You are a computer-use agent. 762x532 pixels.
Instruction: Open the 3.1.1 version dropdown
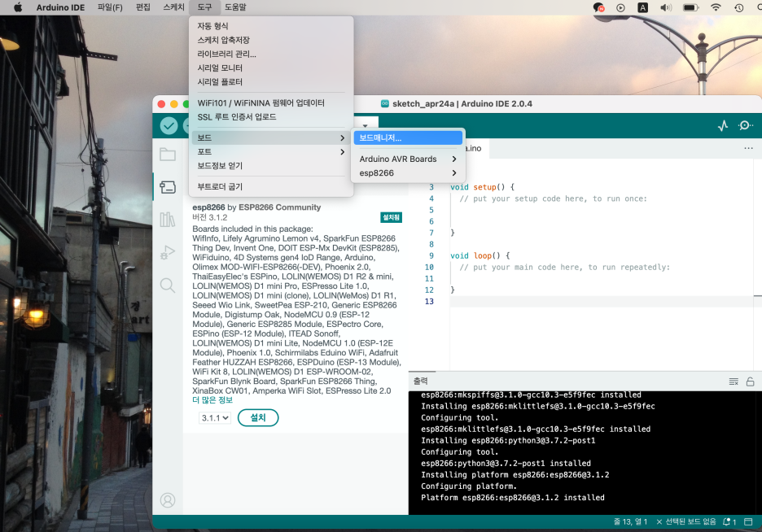214,418
